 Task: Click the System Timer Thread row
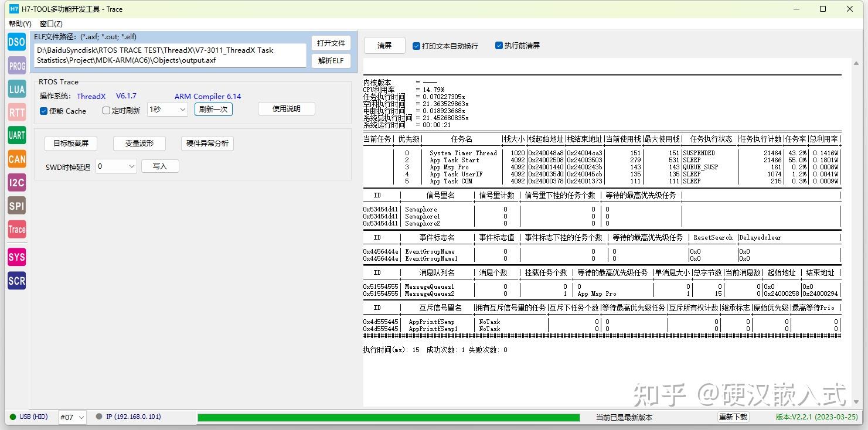602,153
